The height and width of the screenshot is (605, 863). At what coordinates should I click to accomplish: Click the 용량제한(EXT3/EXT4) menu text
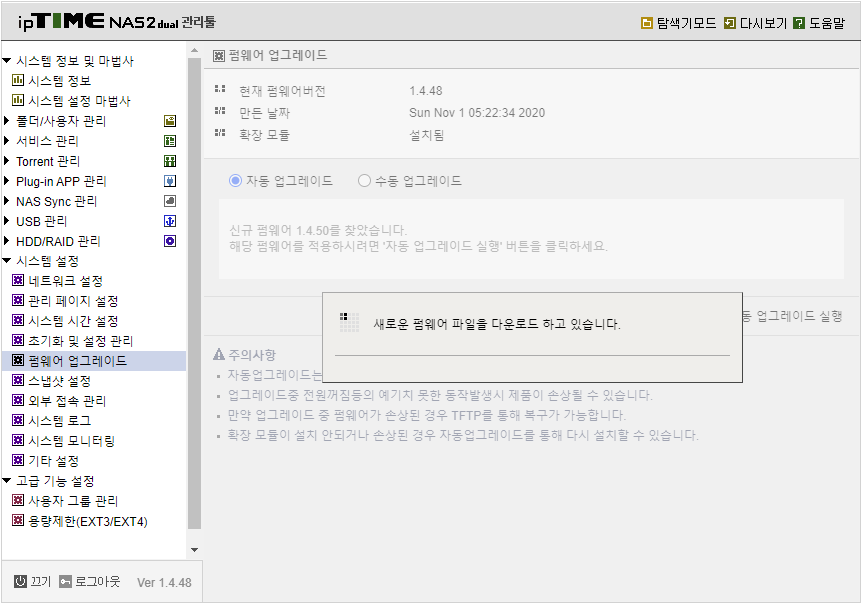(x=88, y=521)
